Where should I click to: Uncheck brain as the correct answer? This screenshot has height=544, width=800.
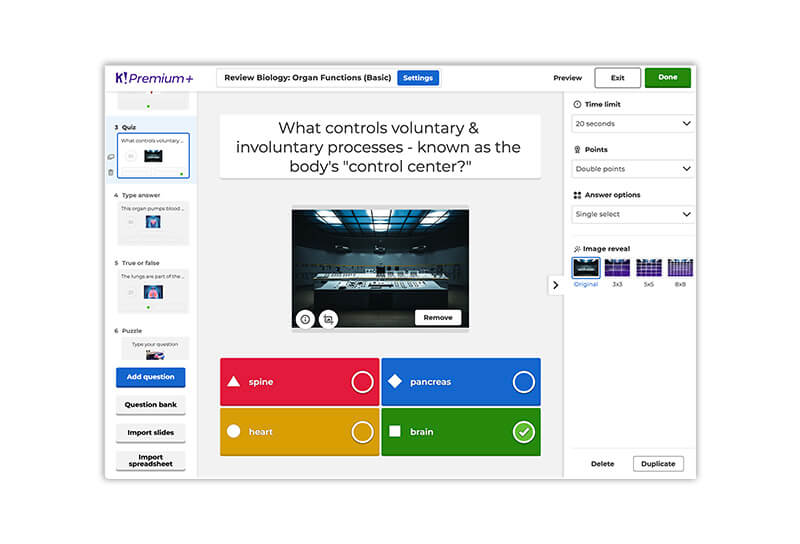tap(523, 432)
